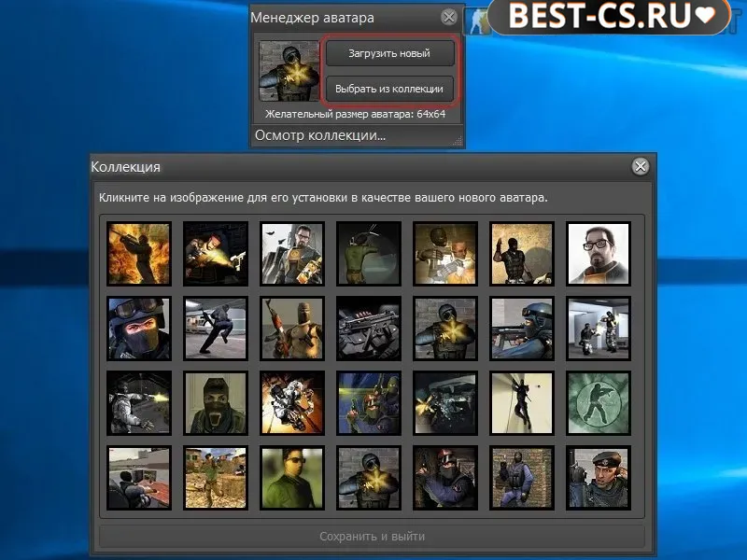Close the Коллекция window
Screen dimensions: 747x560
click(x=641, y=166)
